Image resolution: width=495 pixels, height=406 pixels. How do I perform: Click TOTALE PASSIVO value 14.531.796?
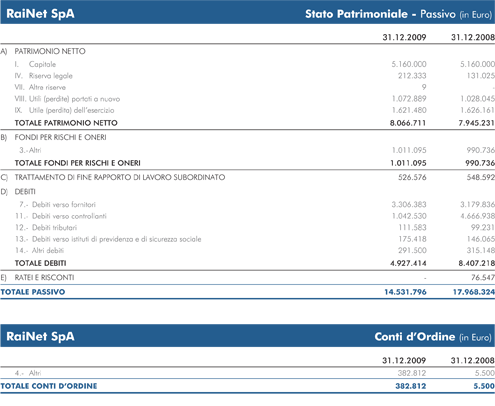pos(405,292)
